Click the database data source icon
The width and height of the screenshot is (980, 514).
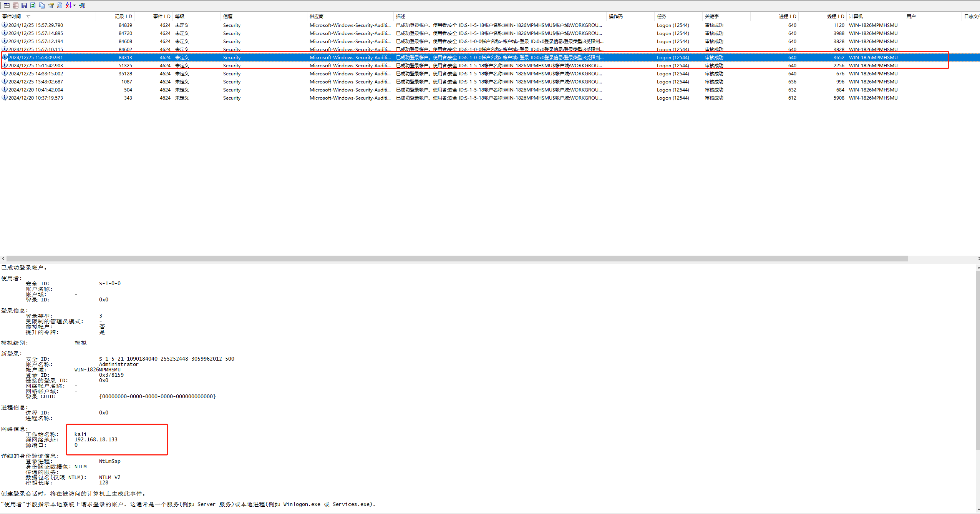tap(16, 5)
